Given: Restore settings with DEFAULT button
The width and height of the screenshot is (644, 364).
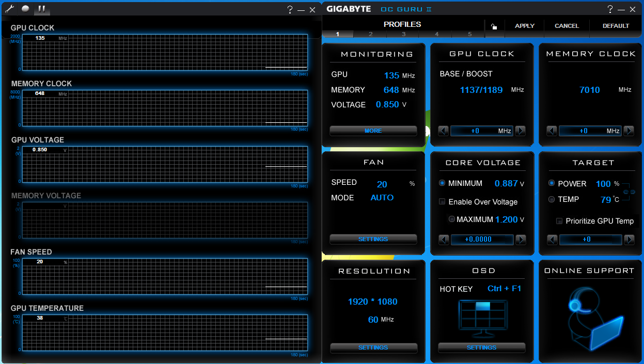Looking at the screenshot, I should pos(616,26).
